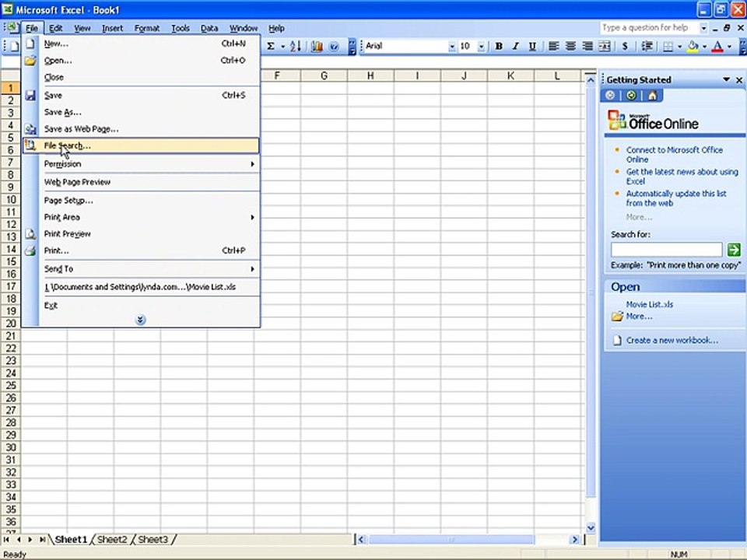The image size is (747, 560).
Task: Click first sheet tab scroll button
Action: click(6, 540)
